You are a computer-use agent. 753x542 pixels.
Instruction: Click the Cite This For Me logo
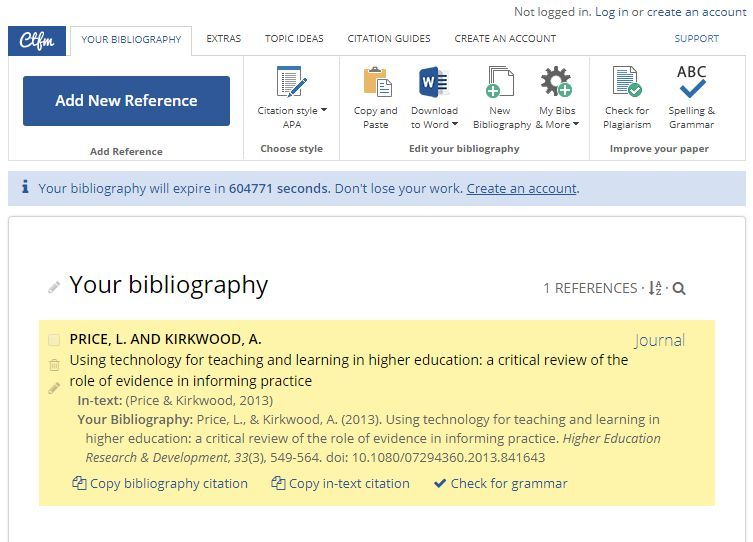[x=37, y=41]
